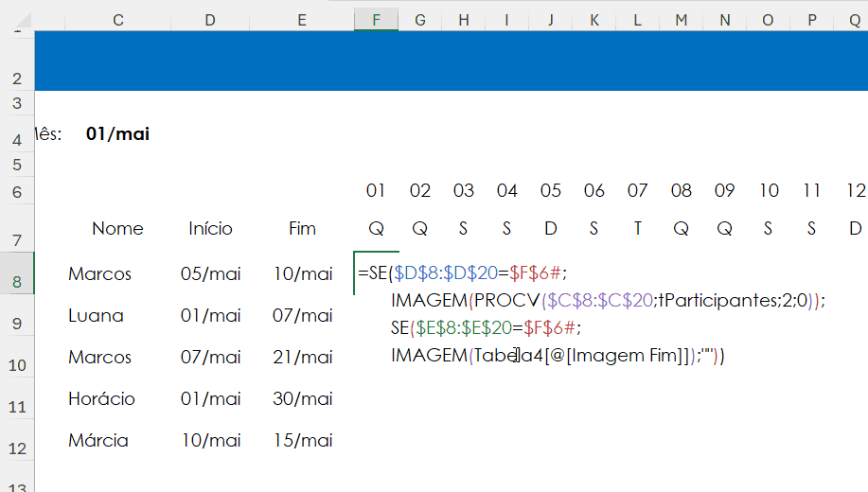Place cursor on tParticipantes in formula
Viewport: 868px width, 492px height.
717,301
